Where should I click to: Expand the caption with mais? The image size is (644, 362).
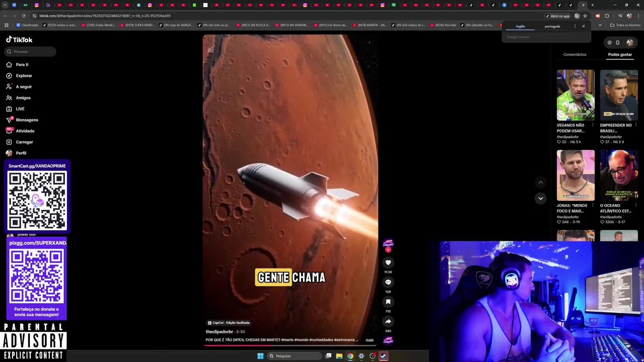[370, 340]
